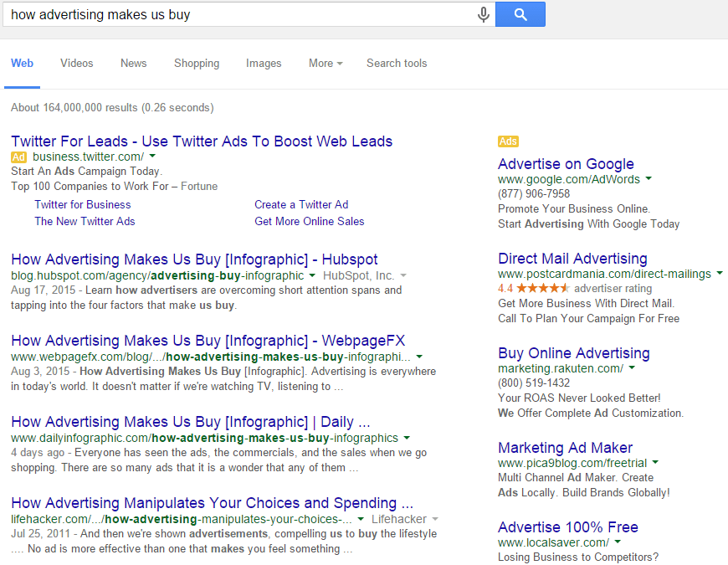This screenshot has width=728, height=565.
Task: Click phone number (877) 906-7958
Action: [534, 193]
